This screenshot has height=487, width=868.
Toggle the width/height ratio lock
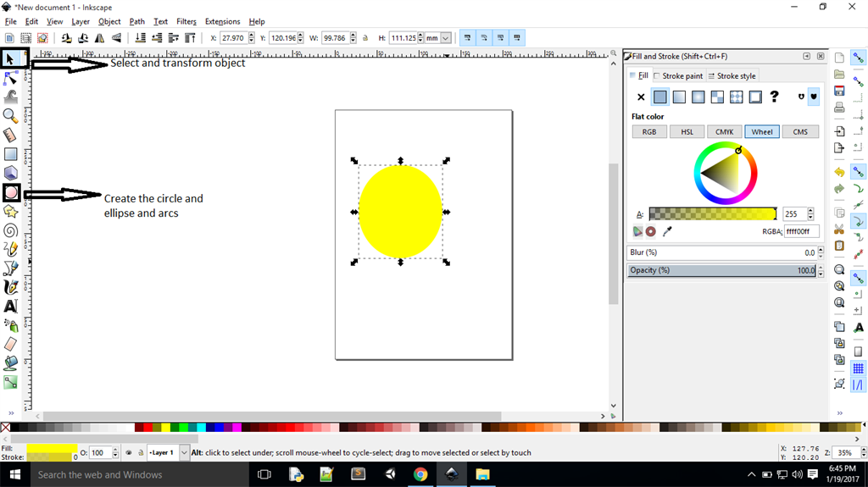(x=365, y=38)
